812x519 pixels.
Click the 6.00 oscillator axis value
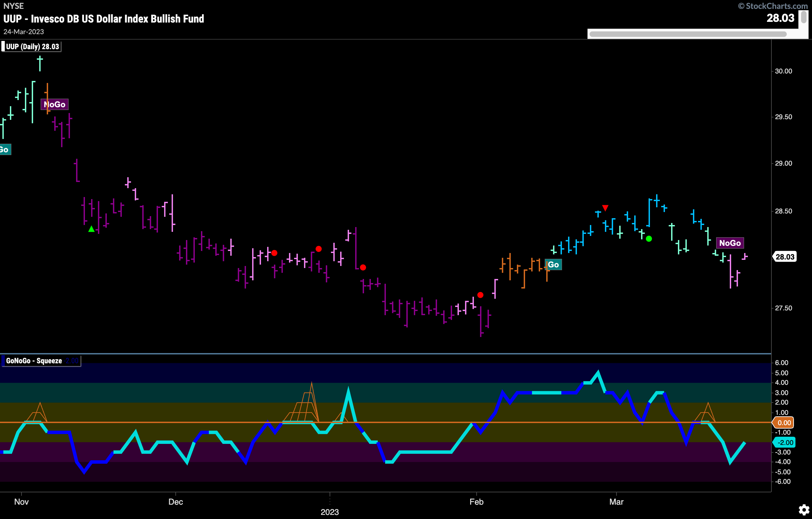[x=782, y=363]
